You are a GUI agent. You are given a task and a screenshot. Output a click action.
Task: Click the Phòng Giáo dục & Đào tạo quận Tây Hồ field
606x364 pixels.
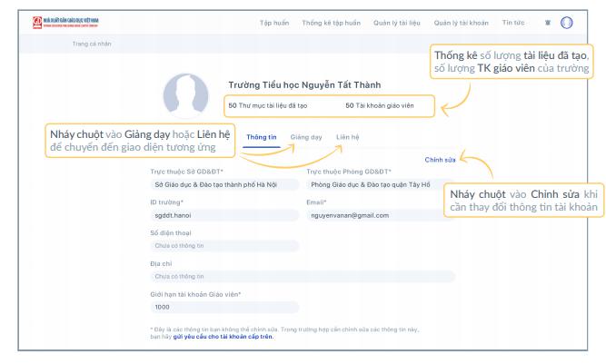coord(381,184)
